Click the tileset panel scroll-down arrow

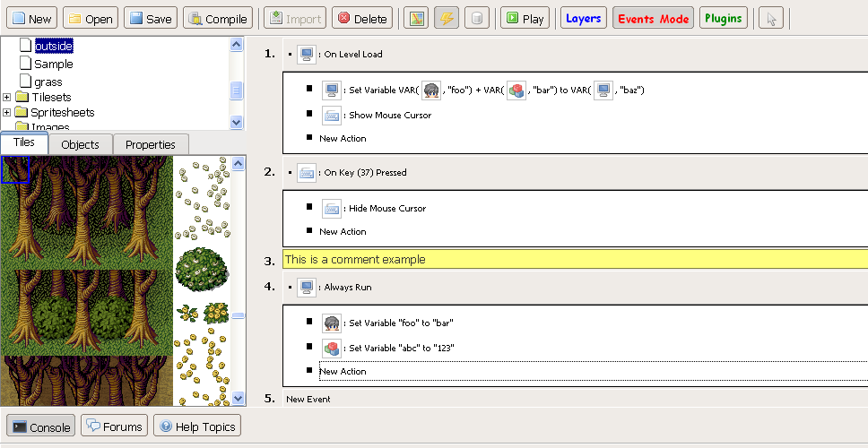pos(239,398)
